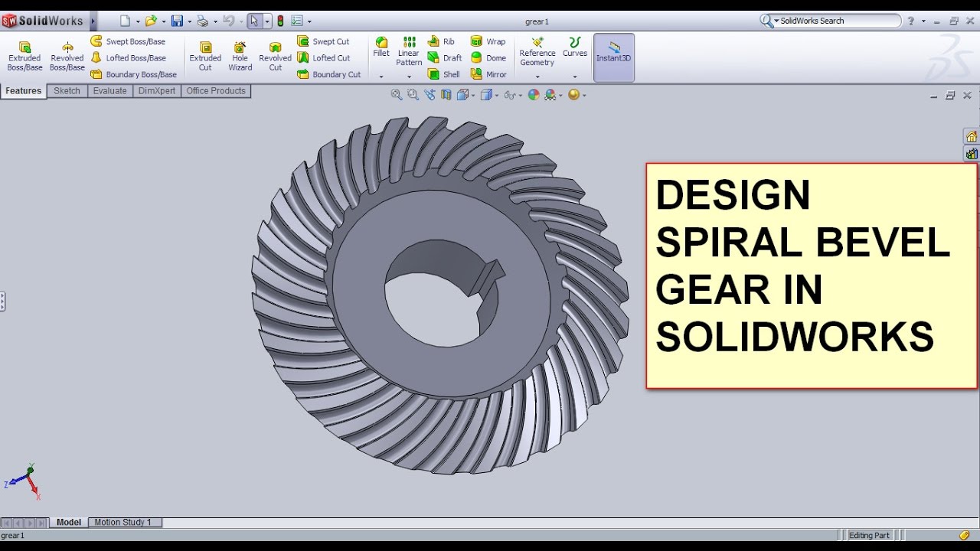This screenshot has height=551, width=980.
Task: Switch to the Sketch tab
Action: click(67, 91)
